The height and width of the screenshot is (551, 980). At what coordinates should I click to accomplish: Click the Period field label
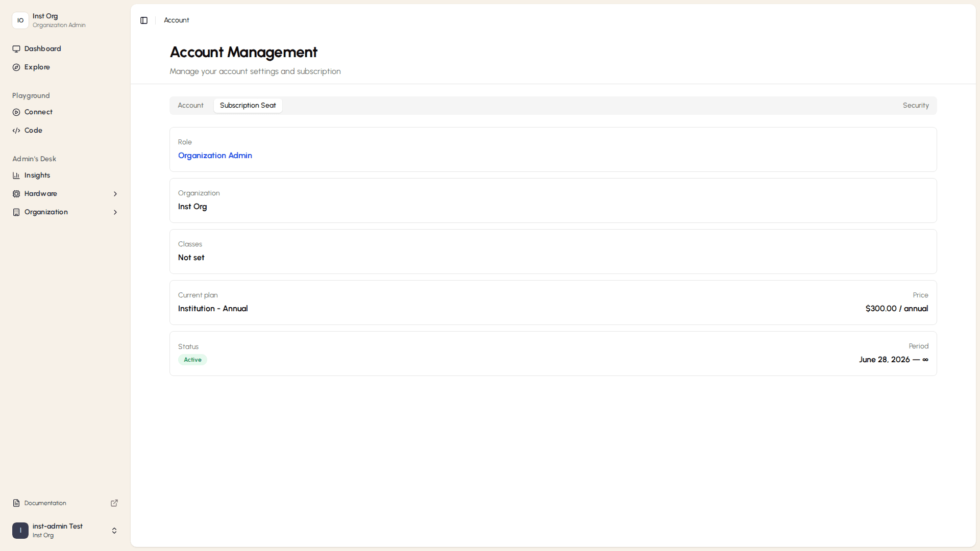click(x=919, y=346)
